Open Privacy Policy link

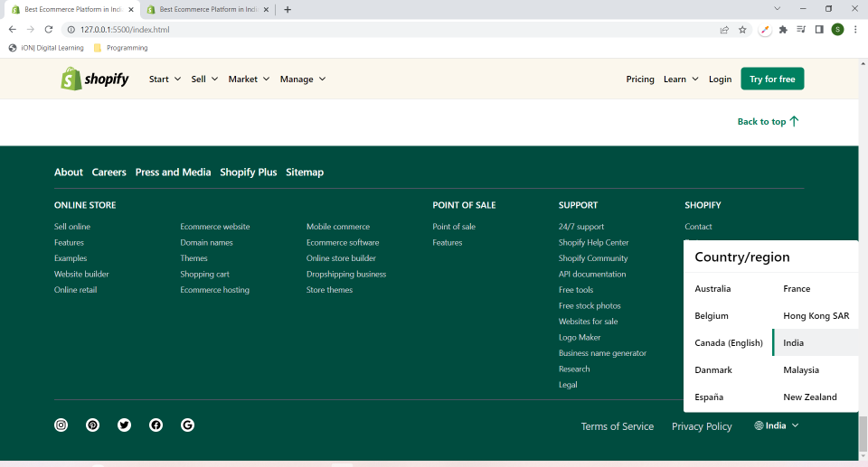pos(702,426)
